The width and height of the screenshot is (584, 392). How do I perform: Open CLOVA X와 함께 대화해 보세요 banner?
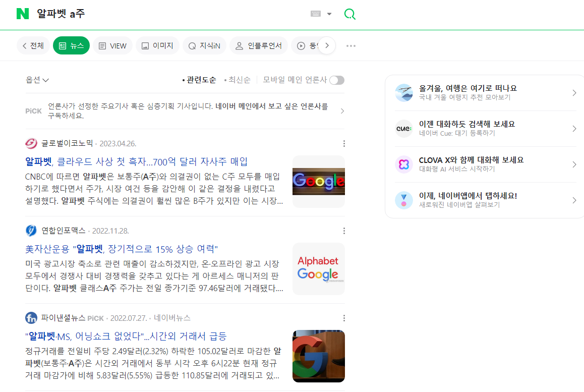tap(486, 164)
